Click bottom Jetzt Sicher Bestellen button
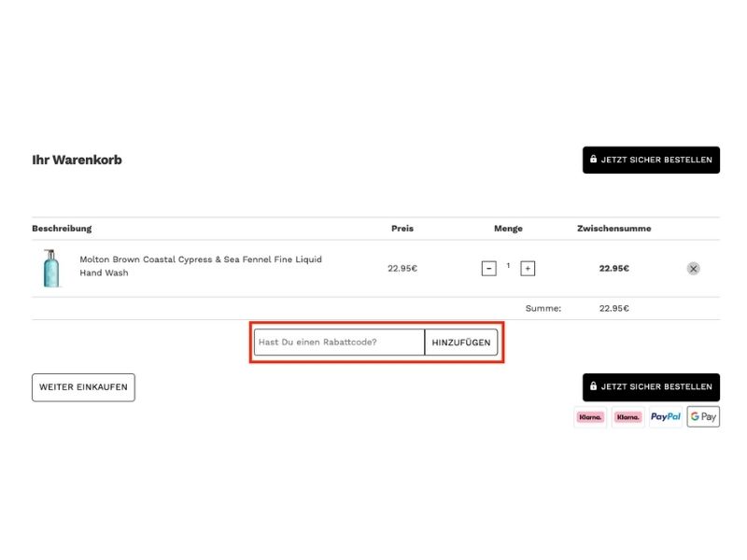 tap(651, 387)
